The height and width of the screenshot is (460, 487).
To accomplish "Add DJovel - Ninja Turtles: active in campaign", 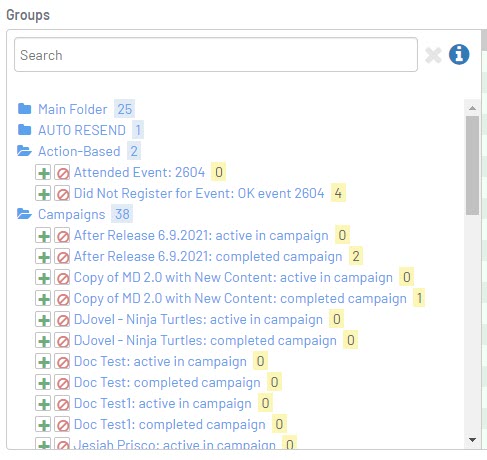I will (x=43, y=320).
